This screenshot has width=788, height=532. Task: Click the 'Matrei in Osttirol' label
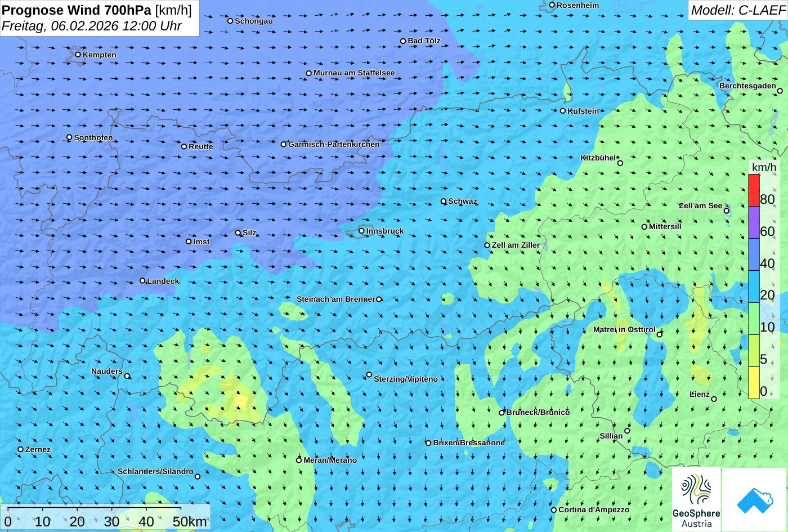point(624,329)
